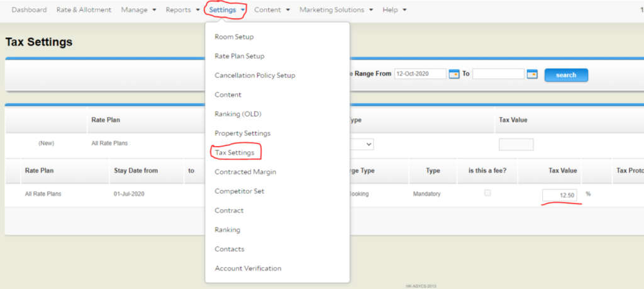Choose Room Setup in the menu

click(234, 37)
